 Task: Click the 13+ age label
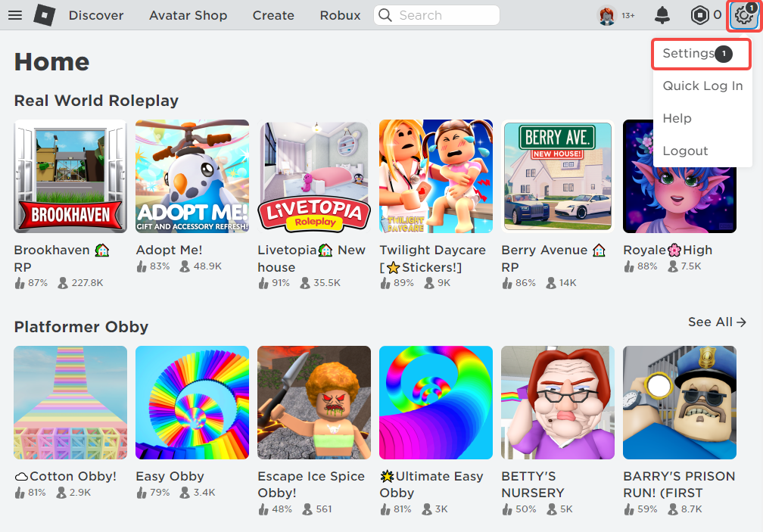pyautogui.click(x=628, y=16)
